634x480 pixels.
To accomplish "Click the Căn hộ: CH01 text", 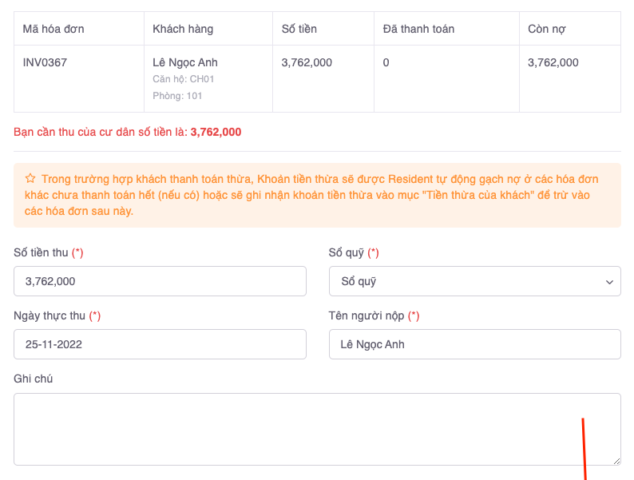I will coord(183,79).
